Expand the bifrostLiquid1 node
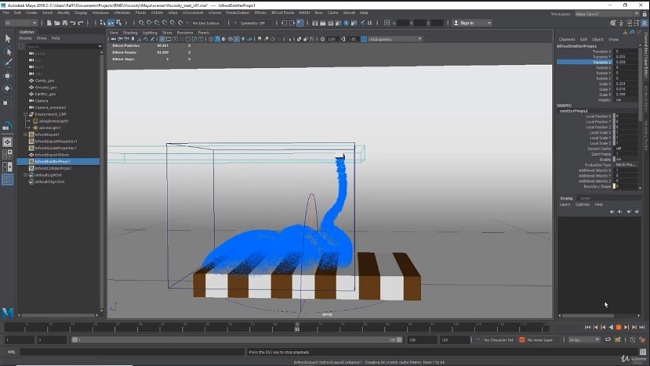This screenshot has width=650, height=366. pyautogui.click(x=26, y=134)
